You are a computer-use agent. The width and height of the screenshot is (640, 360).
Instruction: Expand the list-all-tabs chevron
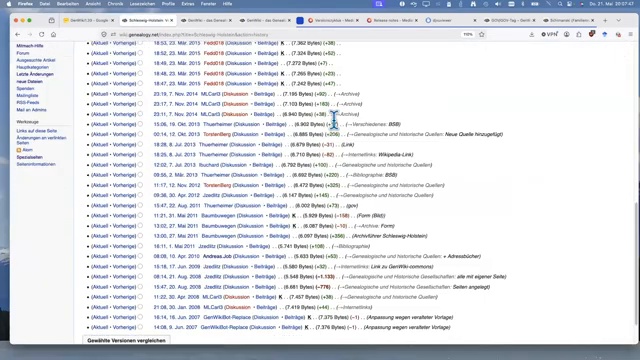click(x=619, y=20)
